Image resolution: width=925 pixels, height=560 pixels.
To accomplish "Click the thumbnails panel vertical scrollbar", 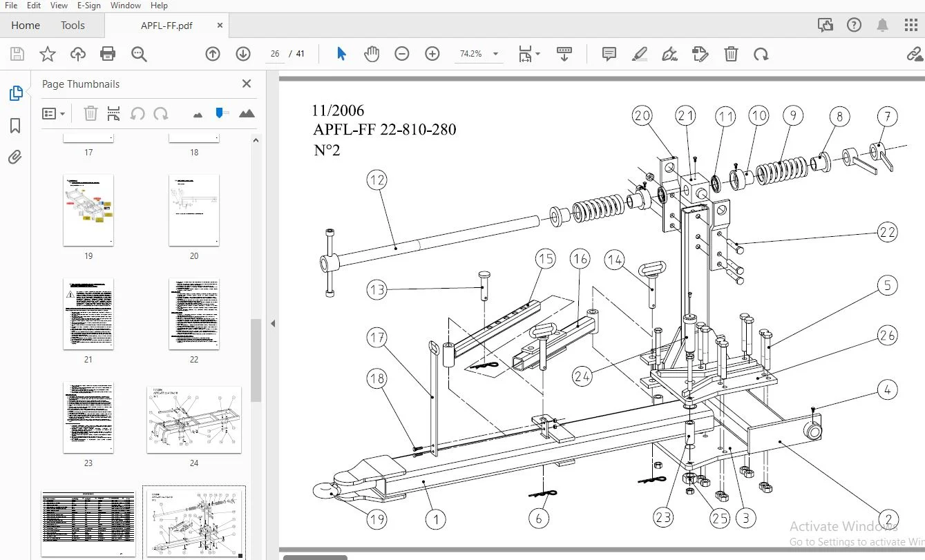I will (x=256, y=360).
